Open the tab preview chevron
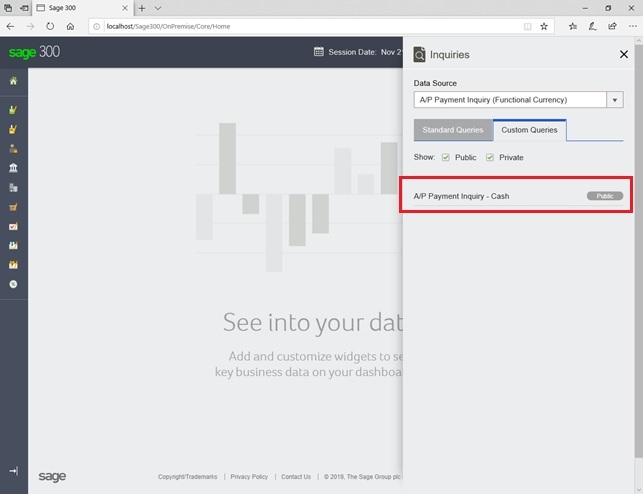The image size is (643, 494). [x=158, y=8]
